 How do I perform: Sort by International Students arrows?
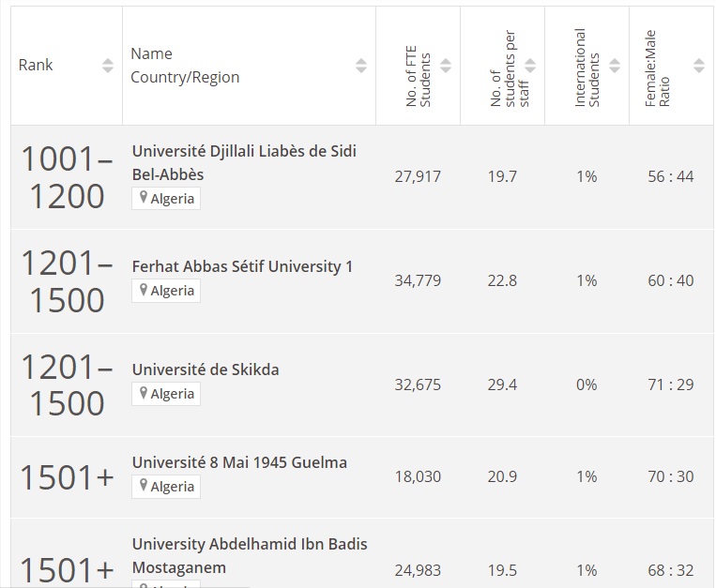click(x=615, y=66)
